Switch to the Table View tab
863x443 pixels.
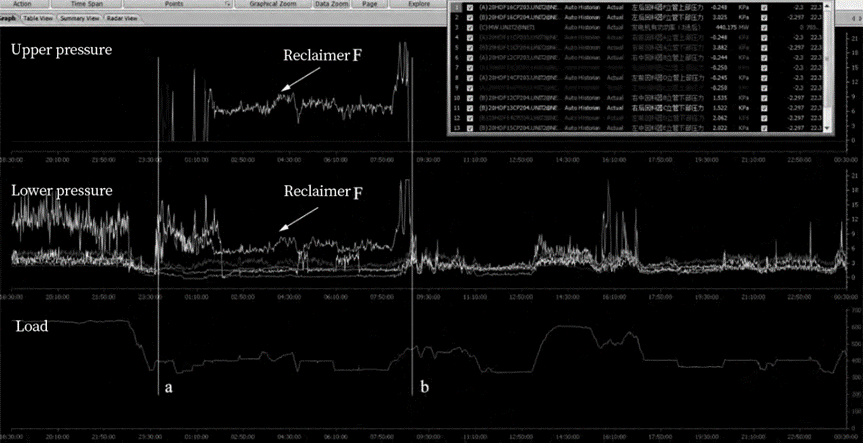point(37,18)
